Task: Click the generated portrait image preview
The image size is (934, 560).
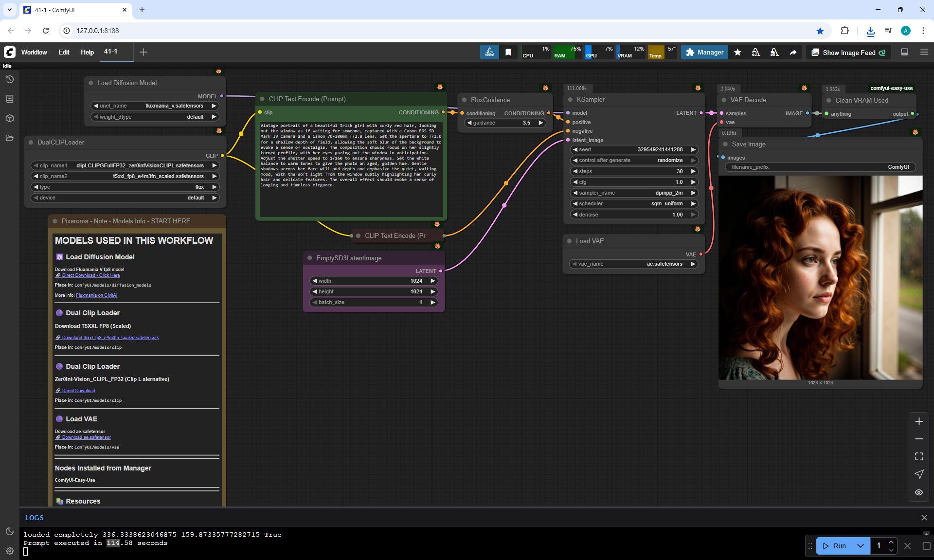Action: tap(820, 277)
